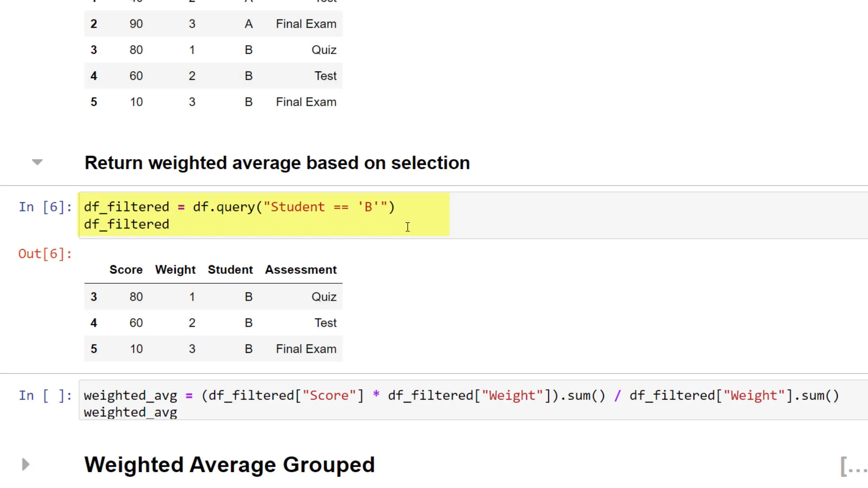Click the "Weighted Average Grouped" heading

pyautogui.click(x=229, y=465)
